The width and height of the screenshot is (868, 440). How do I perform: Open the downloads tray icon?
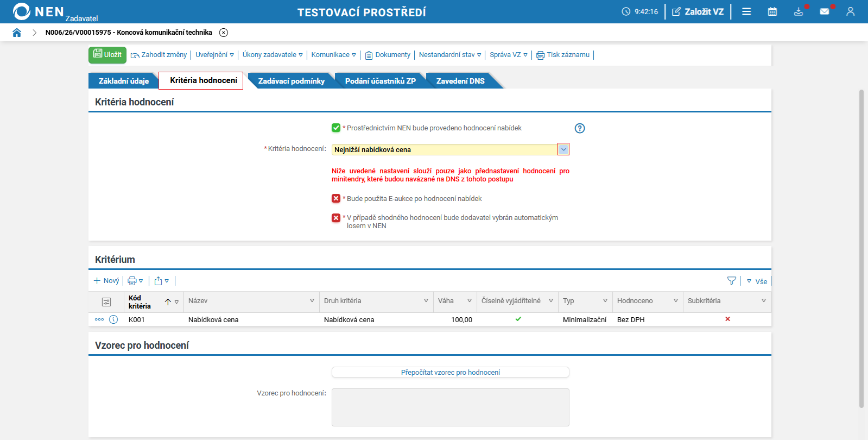point(799,11)
